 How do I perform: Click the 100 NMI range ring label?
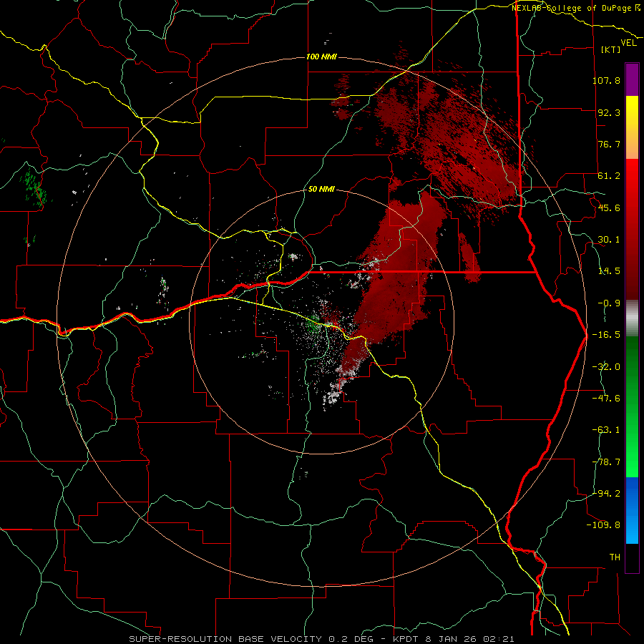pos(321,57)
